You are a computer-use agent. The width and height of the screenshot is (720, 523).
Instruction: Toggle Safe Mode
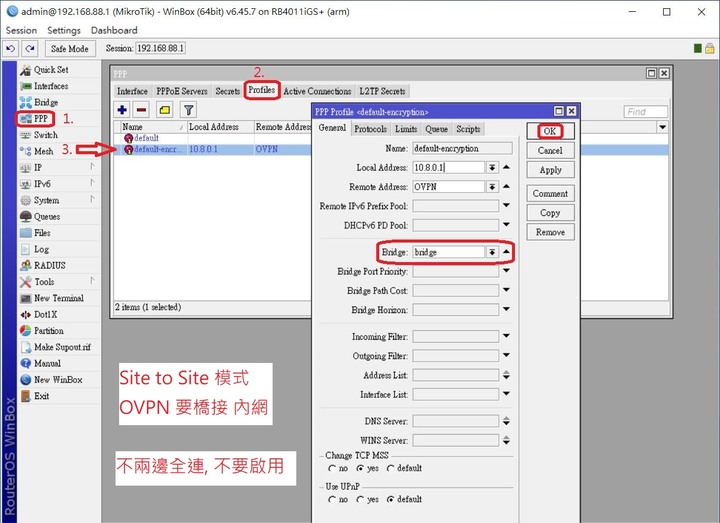coord(70,48)
